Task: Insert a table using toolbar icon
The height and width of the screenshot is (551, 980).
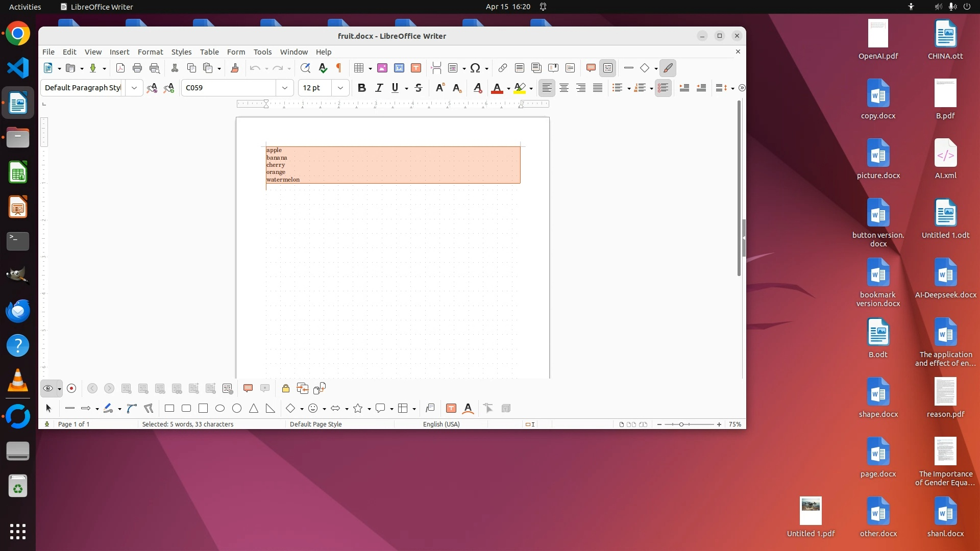Action: pos(359,68)
